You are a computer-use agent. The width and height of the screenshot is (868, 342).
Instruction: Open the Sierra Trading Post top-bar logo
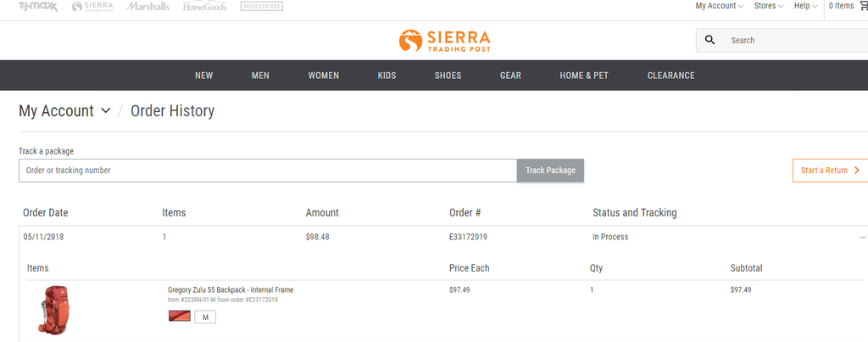[x=93, y=7]
